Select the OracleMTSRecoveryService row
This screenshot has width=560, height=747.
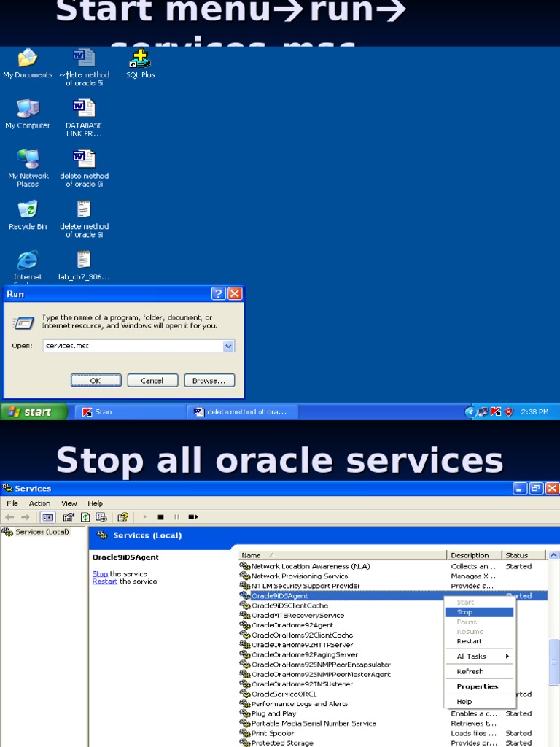pos(393,615)
